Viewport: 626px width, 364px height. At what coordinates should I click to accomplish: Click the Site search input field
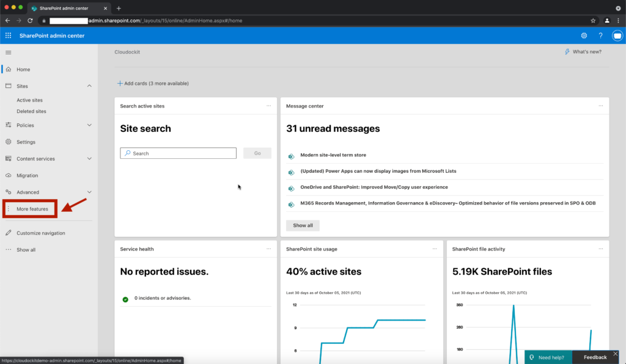[x=178, y=153]
